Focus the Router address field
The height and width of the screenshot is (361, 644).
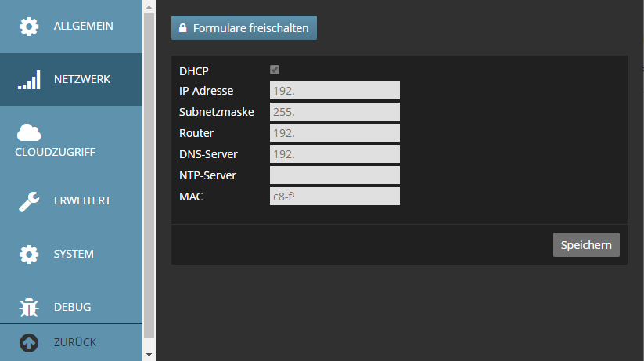pos(334,133)
